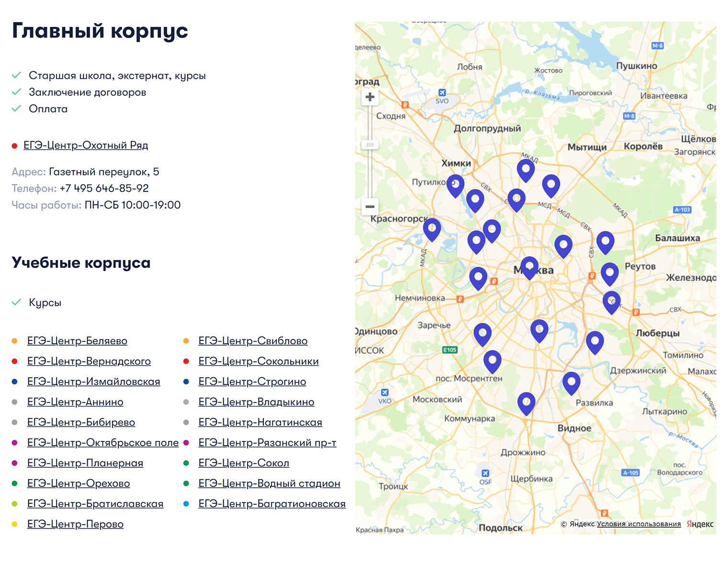
Task: Select the pin above Развилка label
Action: (571, 383)
